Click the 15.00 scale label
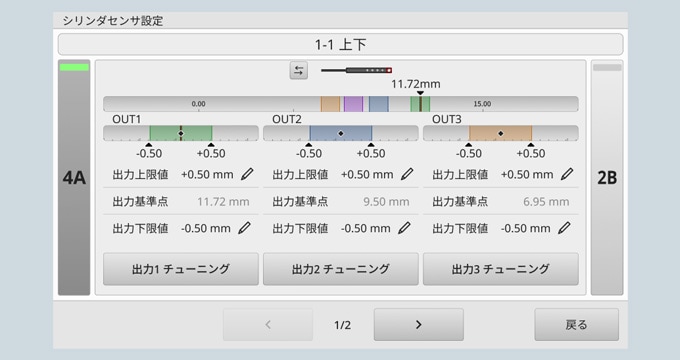This screenshot has height=360, width=680. 482,104
